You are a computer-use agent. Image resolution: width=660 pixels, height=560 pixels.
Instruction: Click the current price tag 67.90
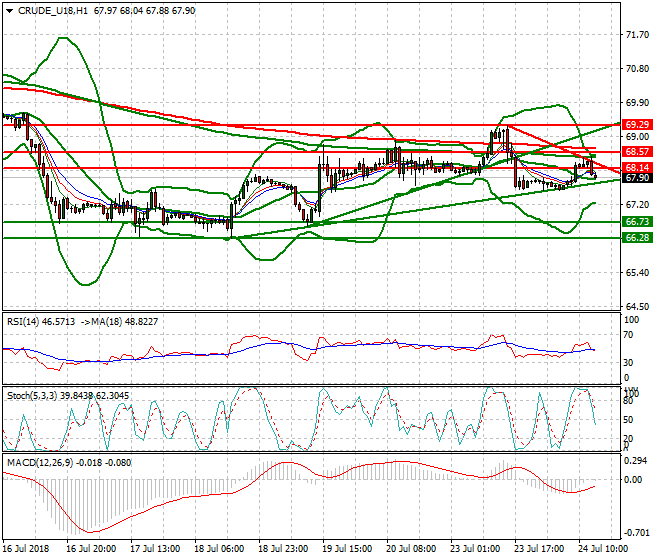(637, 178)
